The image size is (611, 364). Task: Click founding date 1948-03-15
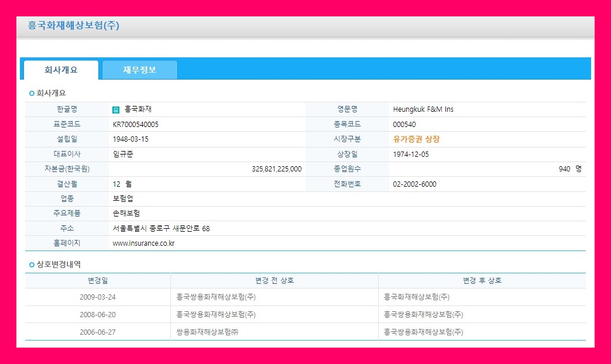(130, 139)
